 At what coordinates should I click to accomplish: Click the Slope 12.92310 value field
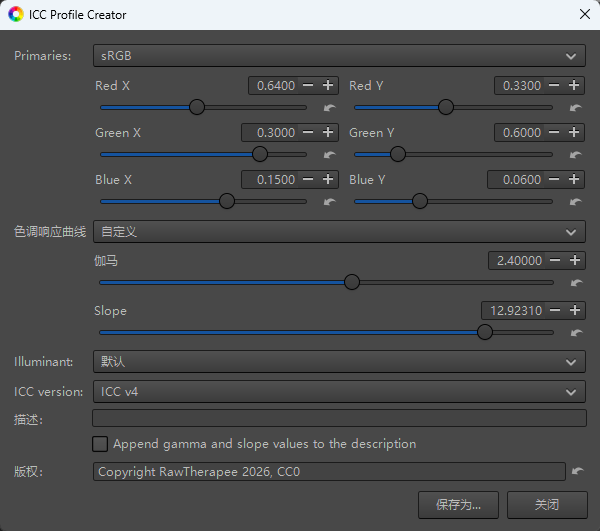pos(514,310)
